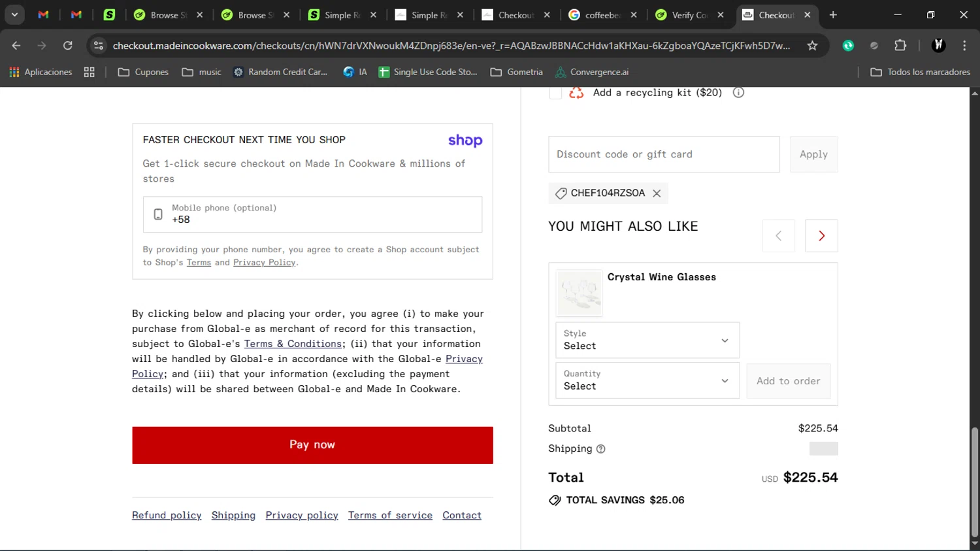Switch to the Verify Co tab
This screenshot has height=551, width=980.
coord(689,15)
